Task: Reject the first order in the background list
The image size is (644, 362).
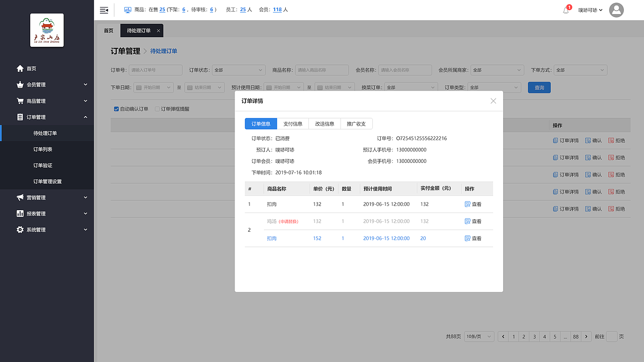Action: click(x=616, y=141)
